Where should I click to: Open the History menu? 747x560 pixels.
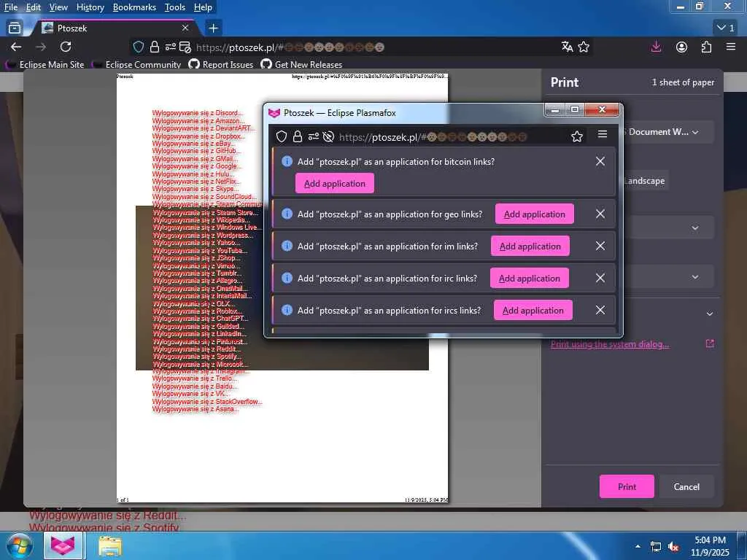90,7
